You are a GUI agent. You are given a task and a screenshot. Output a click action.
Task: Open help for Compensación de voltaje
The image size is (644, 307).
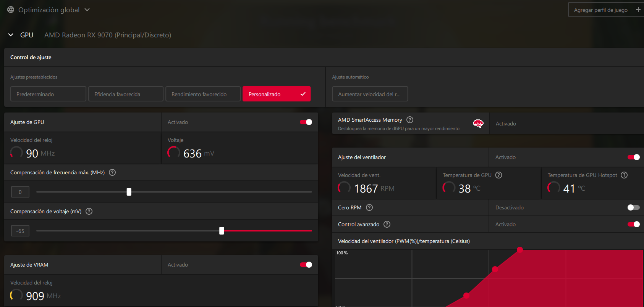[x=89, y=211]
